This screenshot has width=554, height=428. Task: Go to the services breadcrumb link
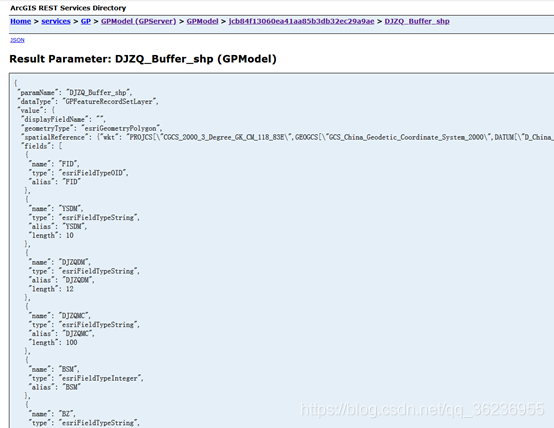[x=56, y=21]
